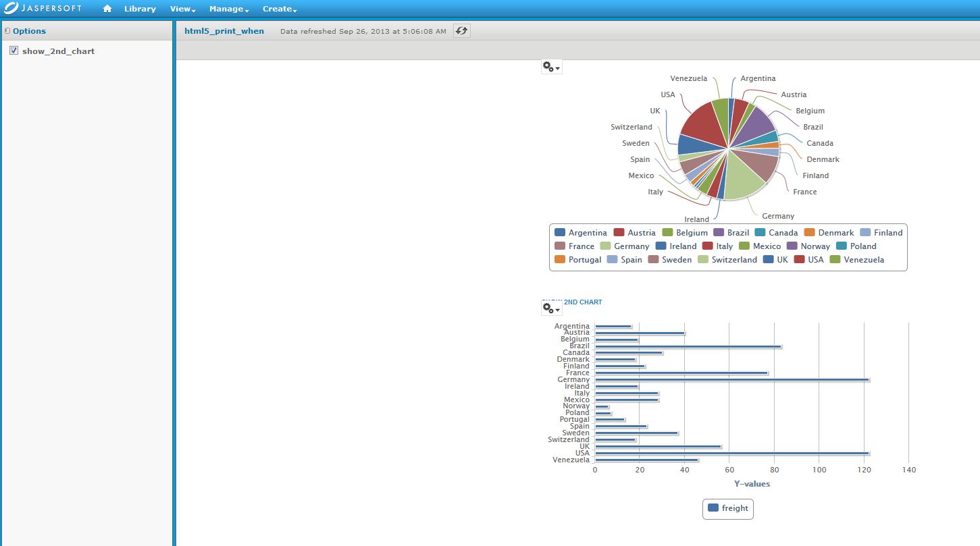Click the France pie slice label

pos(805,192)
